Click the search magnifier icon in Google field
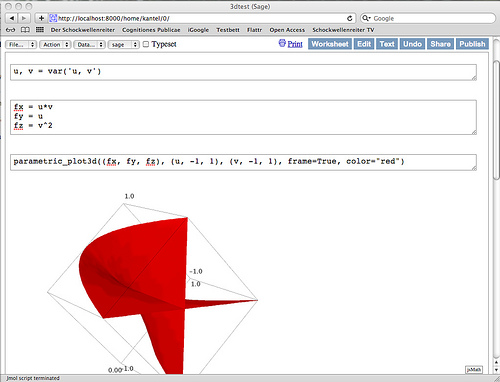The height and width of the screenshot is (382, 500). [x=366, y=18]
